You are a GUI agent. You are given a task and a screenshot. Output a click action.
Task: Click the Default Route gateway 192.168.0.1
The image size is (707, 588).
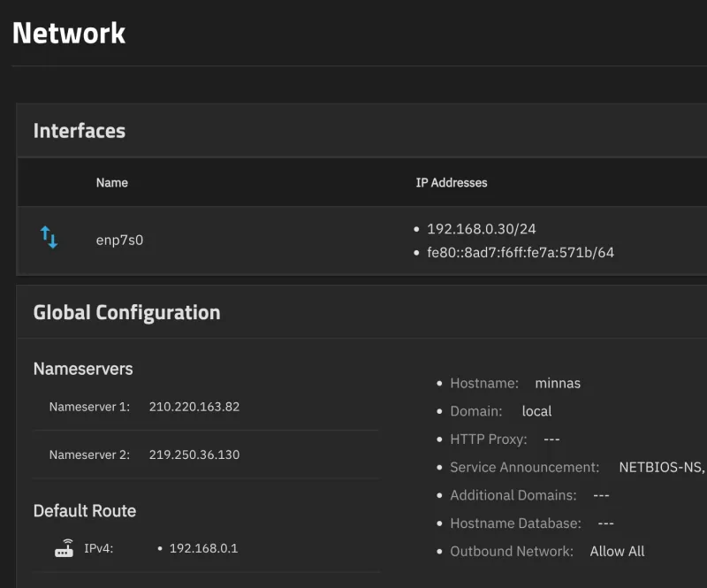point(203,548)
